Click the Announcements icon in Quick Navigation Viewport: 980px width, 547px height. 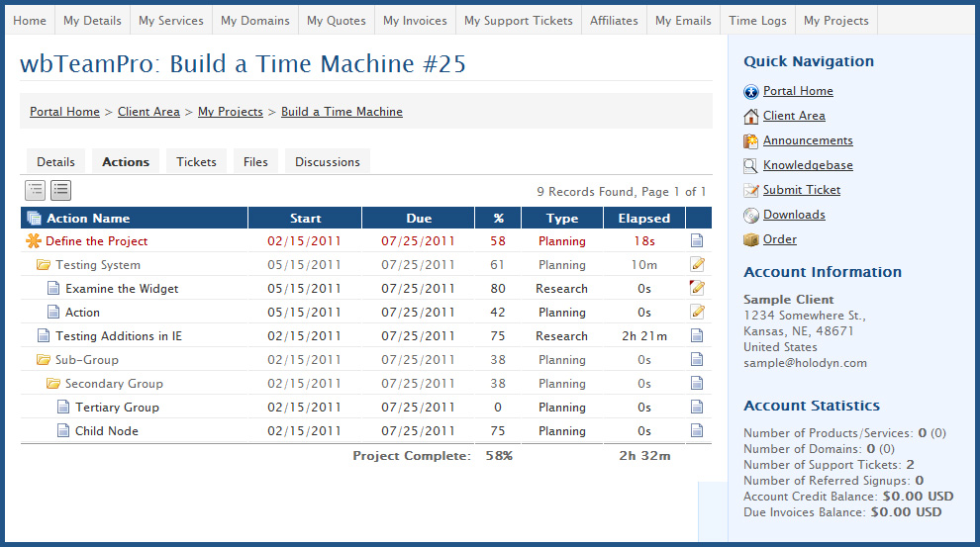point(751,140)
